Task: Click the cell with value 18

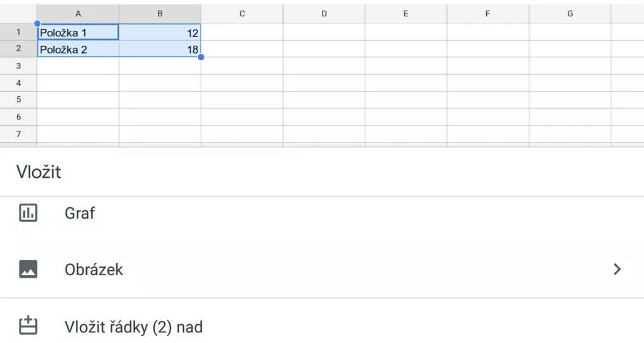Action: pos(160,49)
